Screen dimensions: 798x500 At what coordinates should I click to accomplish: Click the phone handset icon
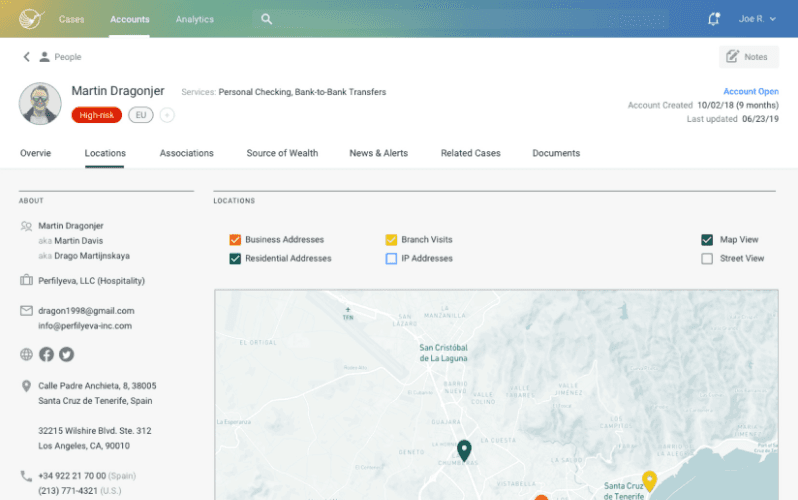click(26, 476)
